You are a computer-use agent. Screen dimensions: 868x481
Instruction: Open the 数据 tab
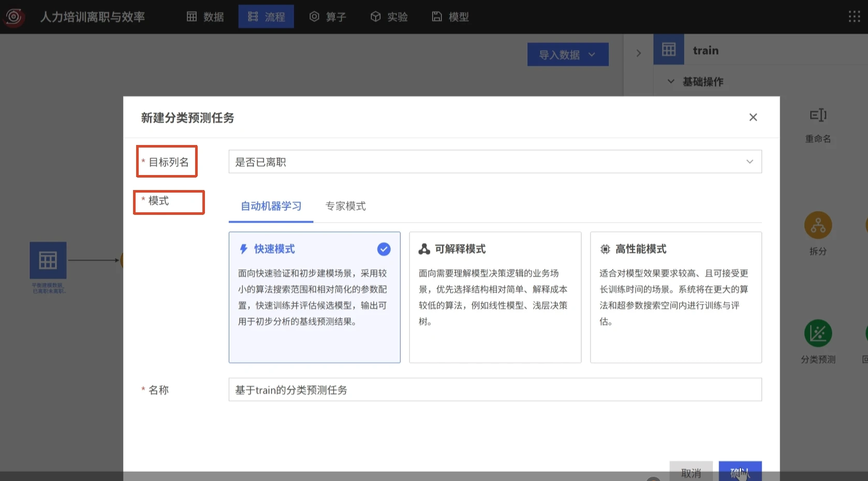205,17
